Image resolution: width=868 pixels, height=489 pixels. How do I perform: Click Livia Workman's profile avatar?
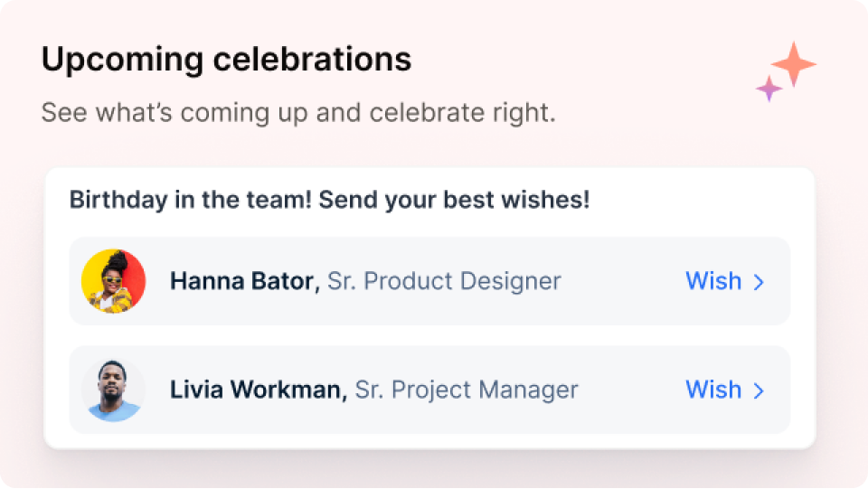pyautogui.click(x=114, y=390)
